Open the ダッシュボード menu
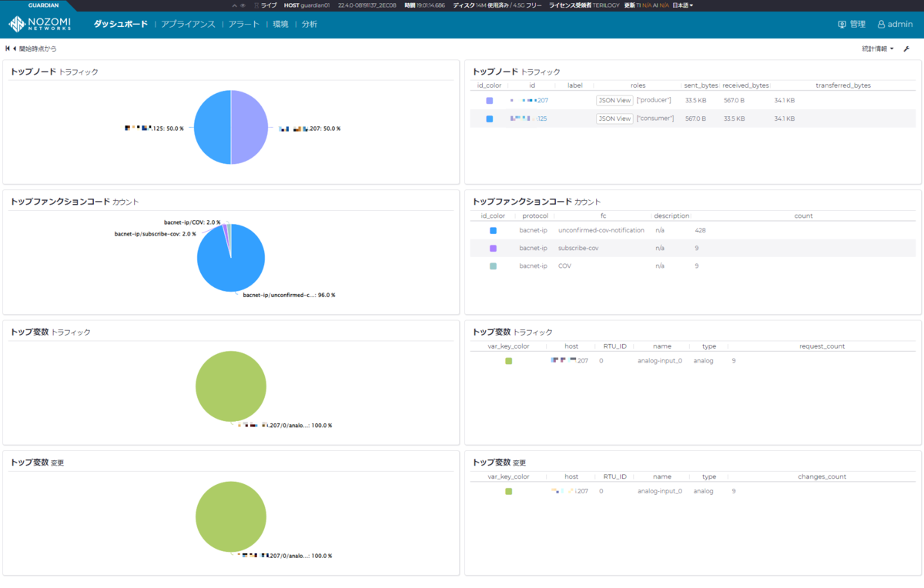Screen dimensions: 924x588 tap(120, 24)
